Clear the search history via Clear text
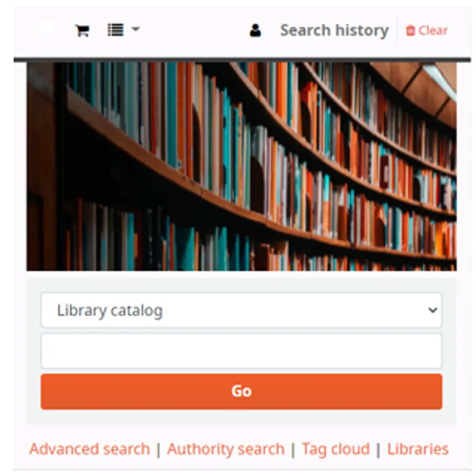The height and width of the screenshot is (476, 476). coord(433,30)
